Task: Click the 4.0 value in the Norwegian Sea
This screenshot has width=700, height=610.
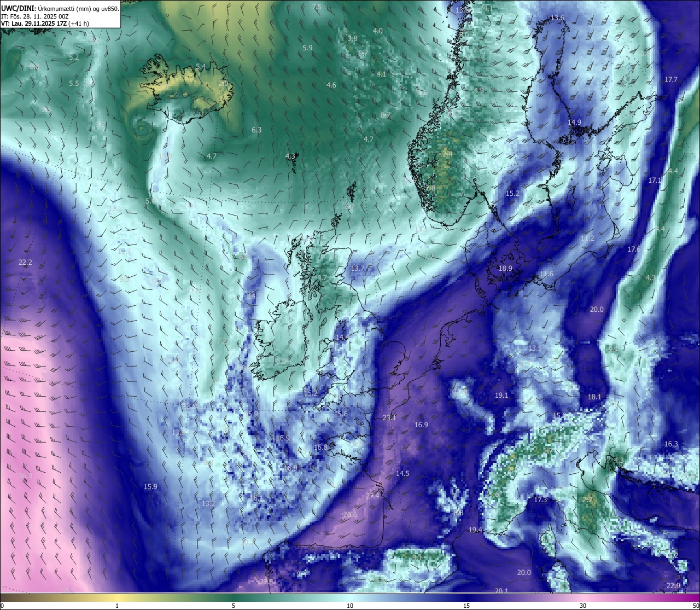Action: pyautogui.click(x=377, y=31)
